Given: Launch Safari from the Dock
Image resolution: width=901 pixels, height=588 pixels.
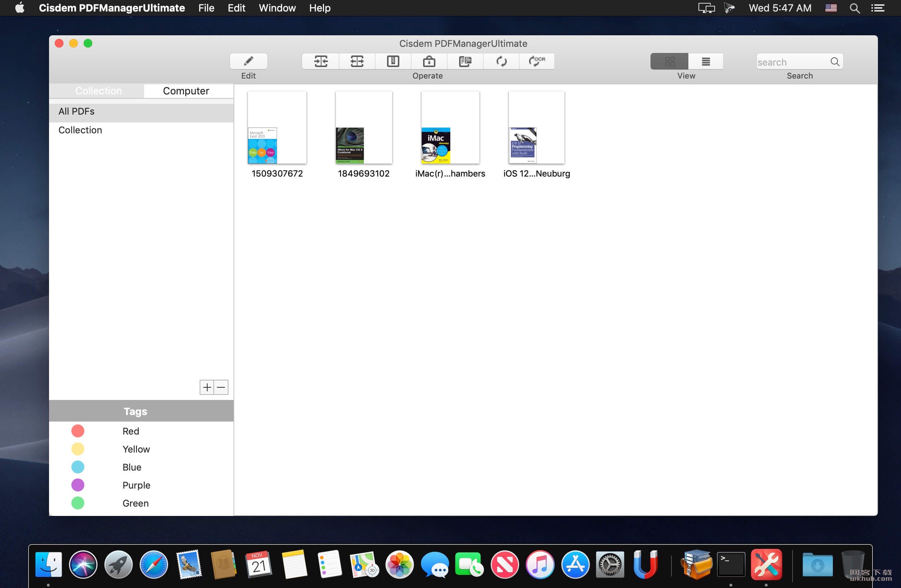Looking at the screenshot, I should click(x=154, y=565).
